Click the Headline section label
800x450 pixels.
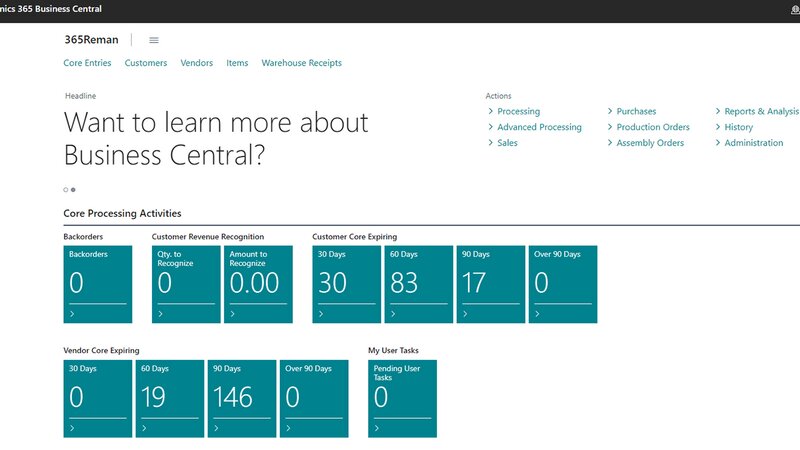click(81, 96)
